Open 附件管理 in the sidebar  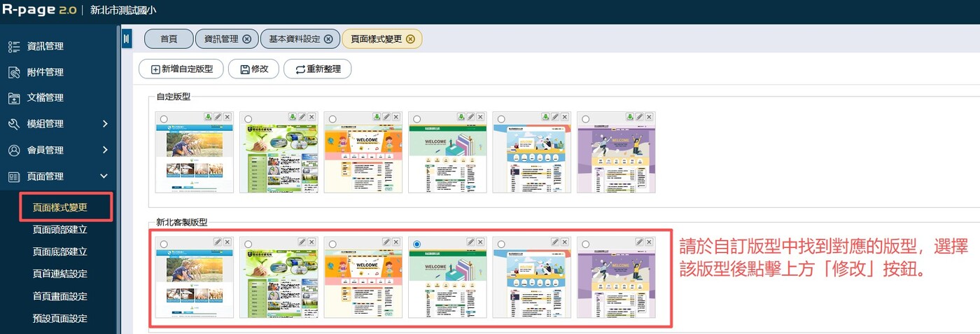pos(45,72)
